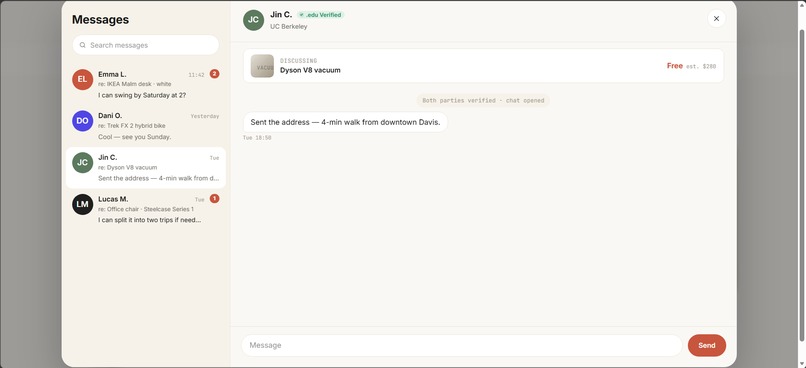Click 'Yesterday' on Dani O.'s row
The image size is (806, 368).
pos(205,117)
